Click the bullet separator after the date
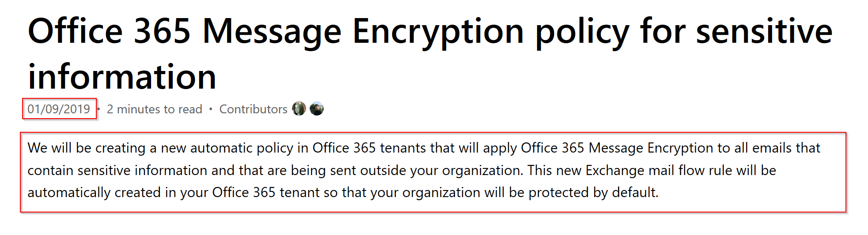This screenshot has height=235, width=868. 99,109
